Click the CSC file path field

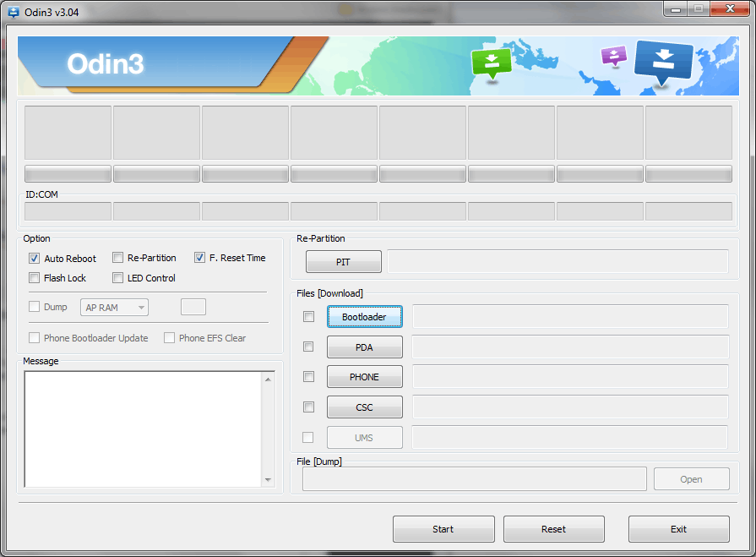click(570, 407)
